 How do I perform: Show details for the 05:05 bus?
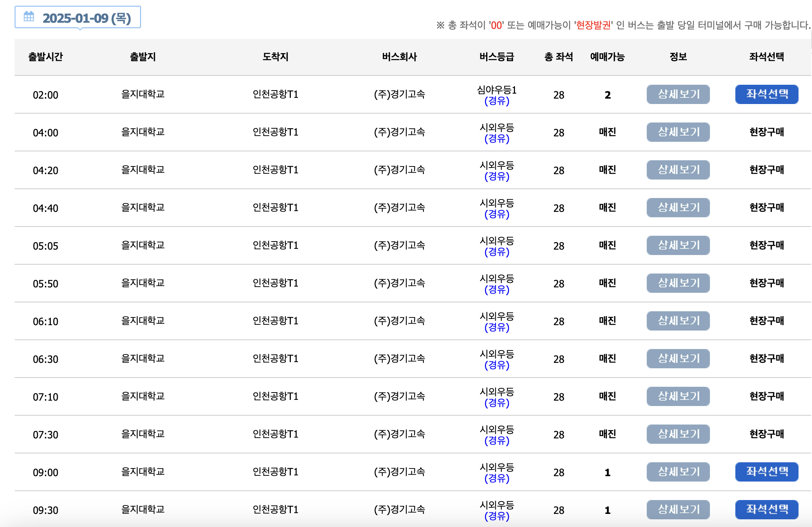click(678, 245)
